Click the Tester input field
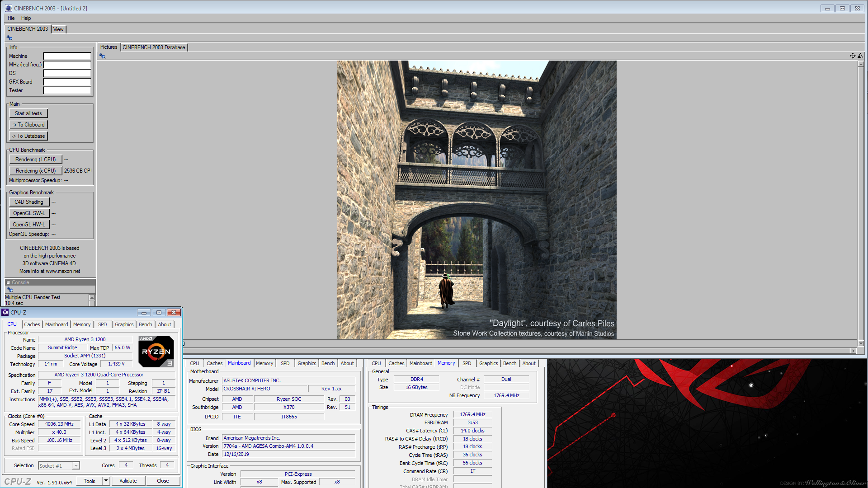This screenshot has height=488, width=868. tap(67, 90)
